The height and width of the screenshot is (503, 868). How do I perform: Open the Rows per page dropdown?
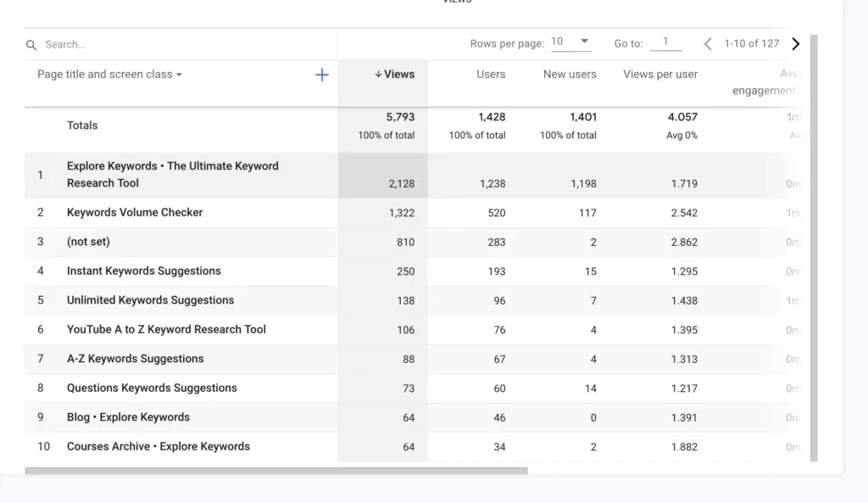click(571, 42)
